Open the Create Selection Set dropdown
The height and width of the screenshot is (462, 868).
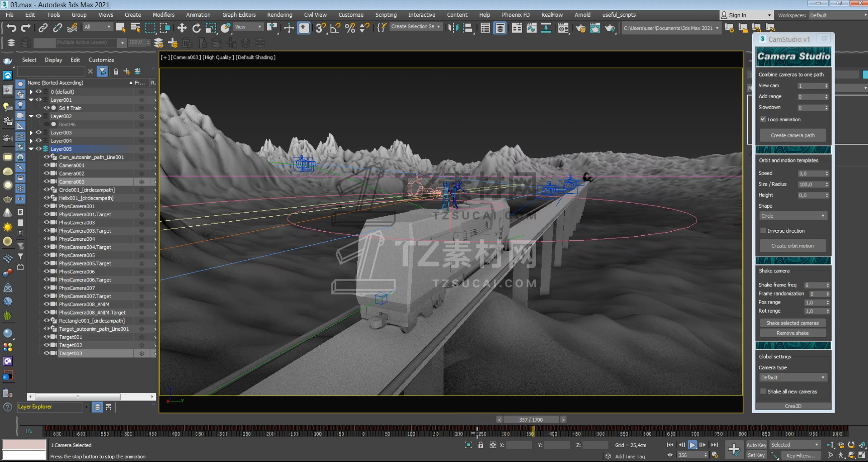[x=415, y=27]
